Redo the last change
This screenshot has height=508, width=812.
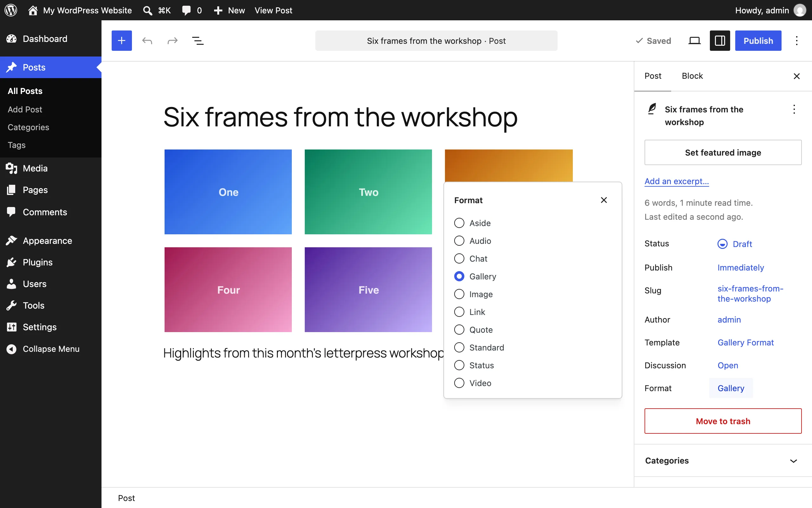coord(173,41)
